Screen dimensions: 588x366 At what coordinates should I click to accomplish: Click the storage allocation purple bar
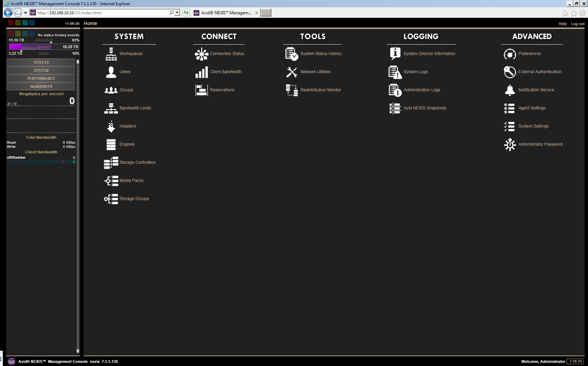(x=44, y=47)
